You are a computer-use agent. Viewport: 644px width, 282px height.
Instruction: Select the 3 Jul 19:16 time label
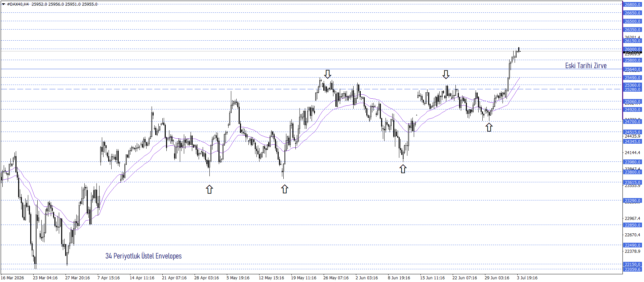click(x=527, y=278)
